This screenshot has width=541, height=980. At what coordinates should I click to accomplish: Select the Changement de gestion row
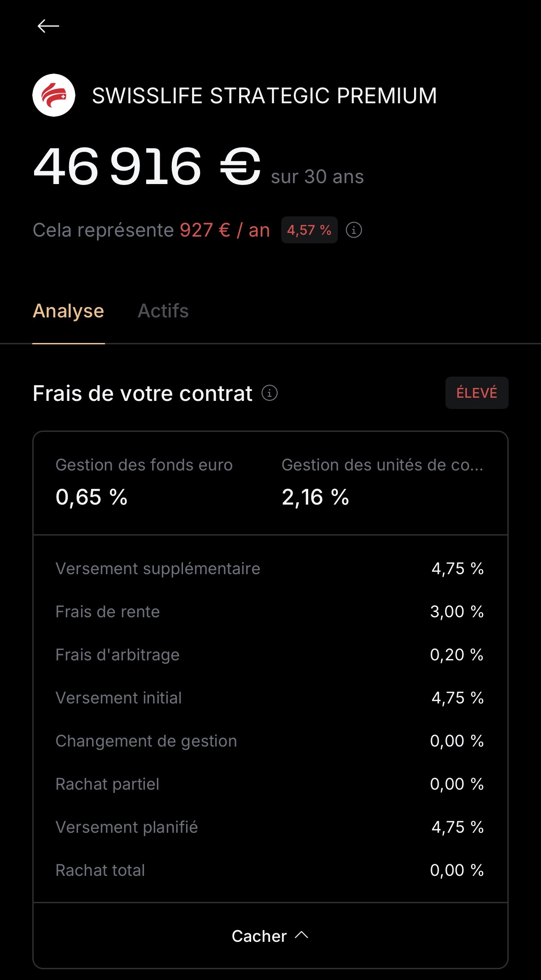[270, 741]
